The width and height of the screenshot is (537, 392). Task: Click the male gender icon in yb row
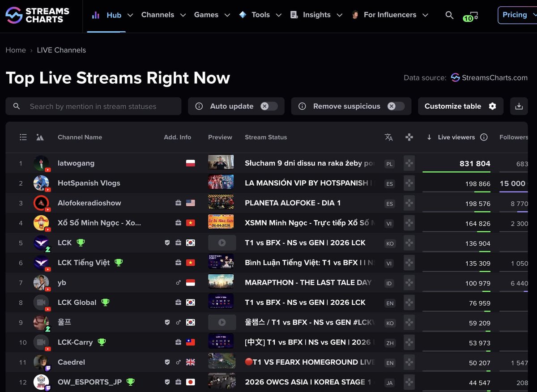tap(179, 283)
